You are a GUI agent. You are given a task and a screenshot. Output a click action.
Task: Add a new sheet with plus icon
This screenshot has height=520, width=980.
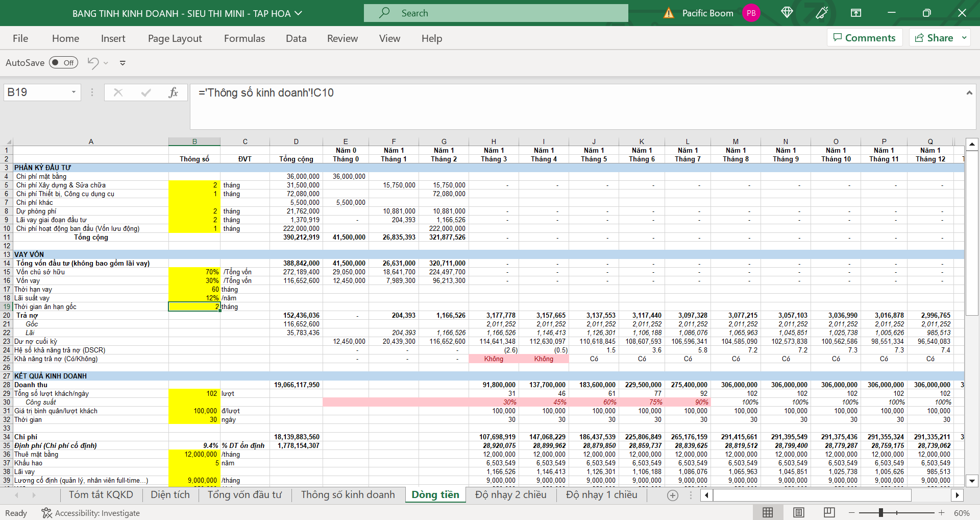(673, 495)
